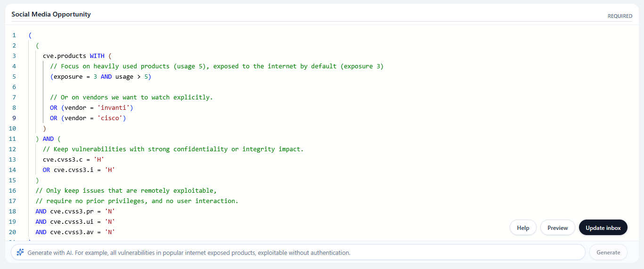Click the ') AND (' line
Viewport: 644px width, 269px height.
coord(48,139)
